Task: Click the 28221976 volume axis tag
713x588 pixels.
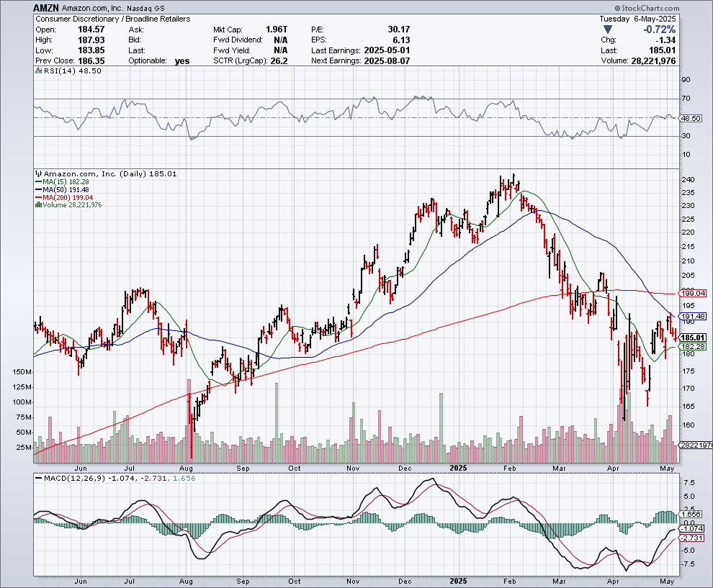Action: click(696, 445)
